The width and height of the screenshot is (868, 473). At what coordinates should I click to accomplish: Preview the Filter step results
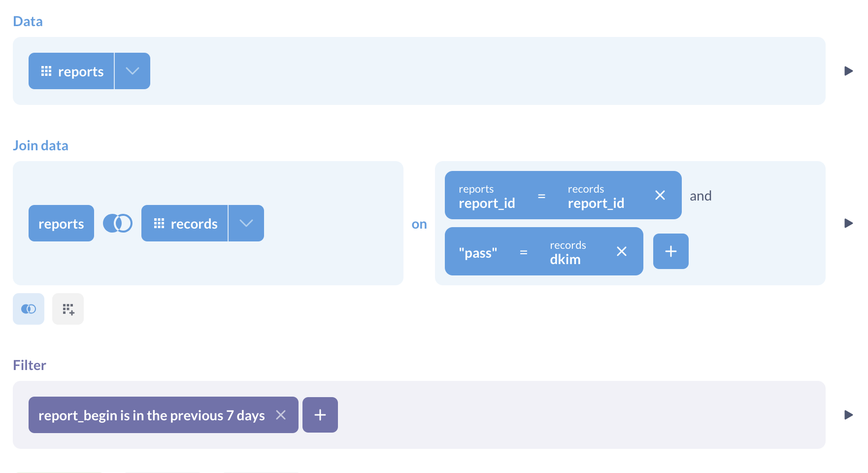coord(848,415)
